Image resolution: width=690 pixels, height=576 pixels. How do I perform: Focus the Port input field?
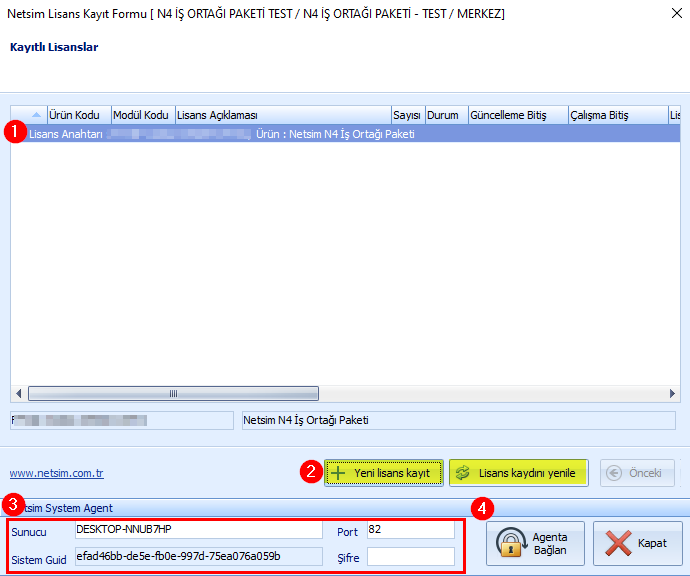click(409, 529)
